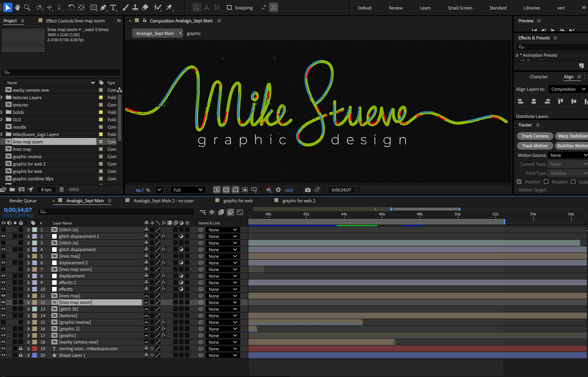Select the Rectangle shape tool
This screenshot has height=377, width=588.
click(93, 8)
